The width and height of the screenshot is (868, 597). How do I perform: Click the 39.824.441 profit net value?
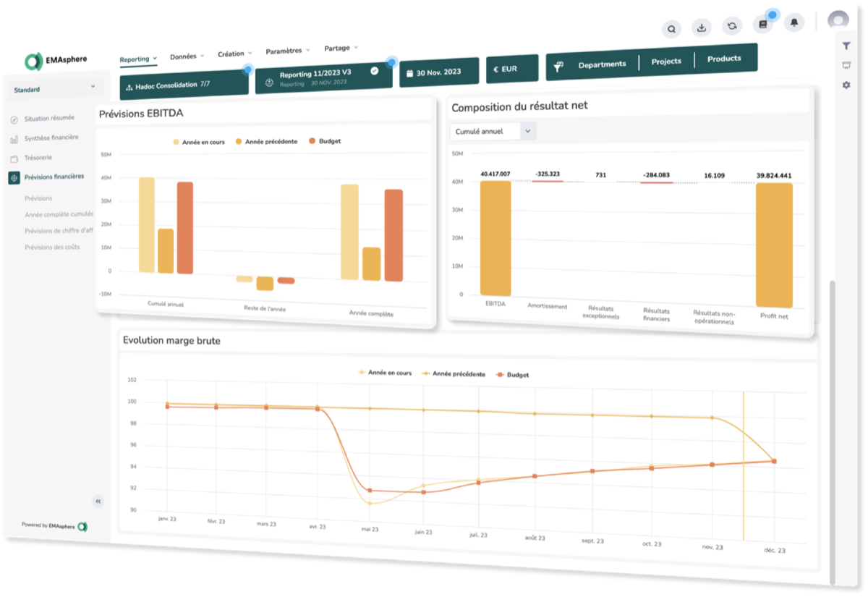click(x=774, y=176)
